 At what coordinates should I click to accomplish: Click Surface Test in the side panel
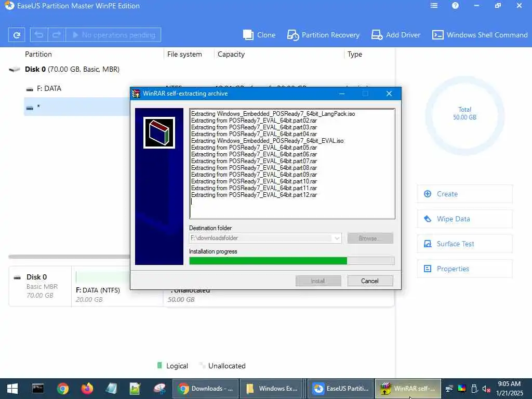(464, 244)
